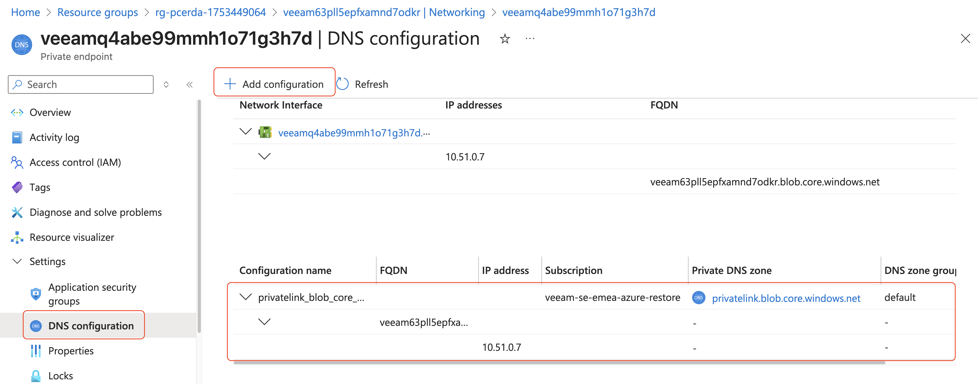980x384 pixels.
Task: Open Access control (IAM) page
Action: click(75, 163)
